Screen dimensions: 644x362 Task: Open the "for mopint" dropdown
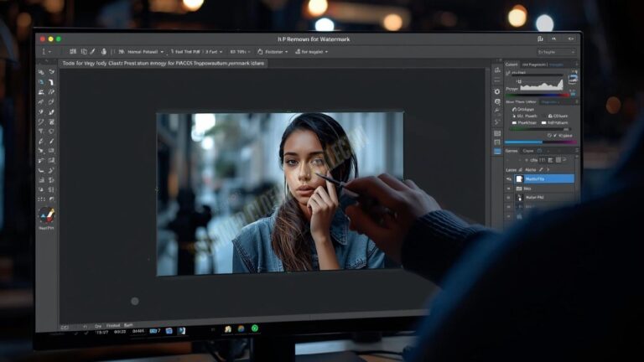coord(312,52)
